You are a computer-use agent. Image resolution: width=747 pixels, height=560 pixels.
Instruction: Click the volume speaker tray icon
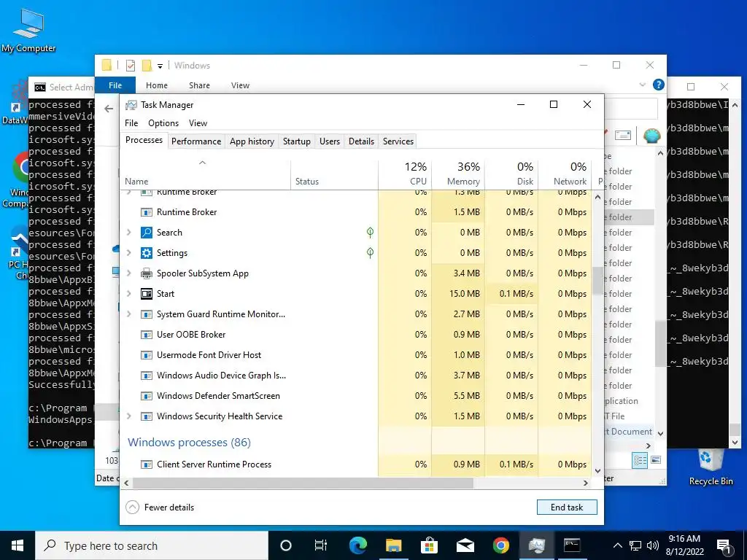tap(653, 545)
